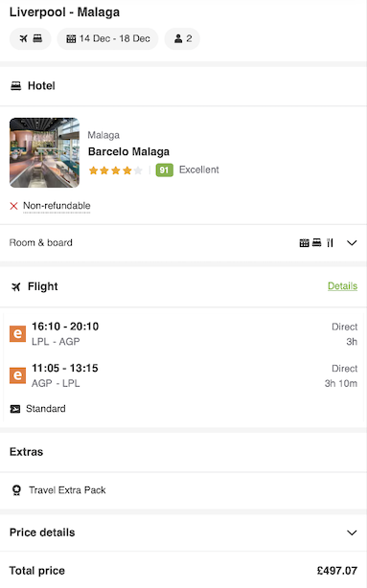Click the cutlery board icon in Room & board

(x=330, y=243)
